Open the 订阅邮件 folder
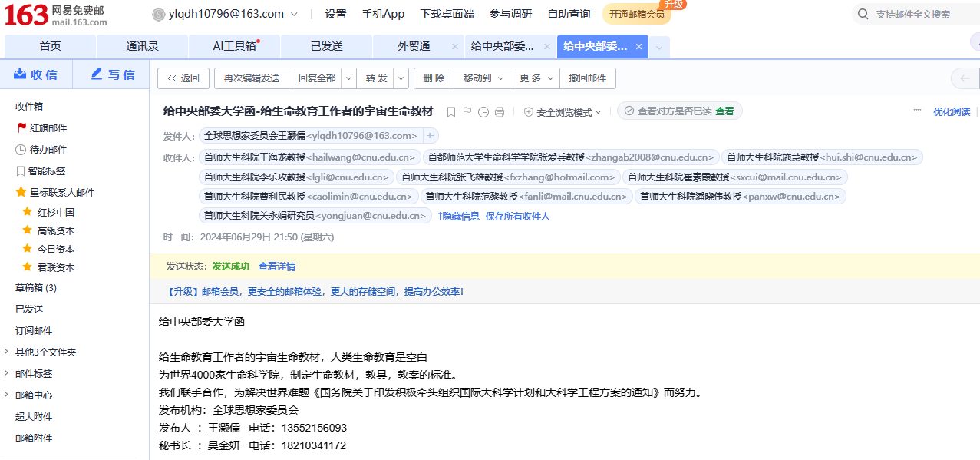Screen dimensions: 980x460 click(x=34, y=331)
